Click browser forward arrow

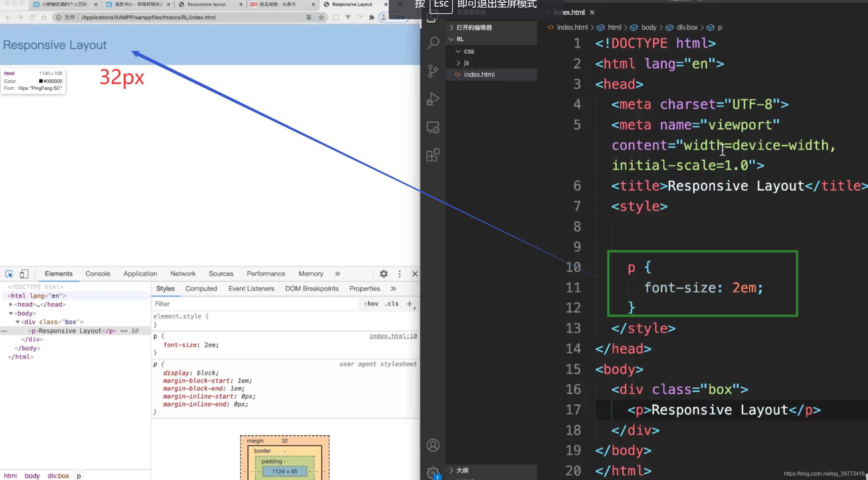(20, 17)
